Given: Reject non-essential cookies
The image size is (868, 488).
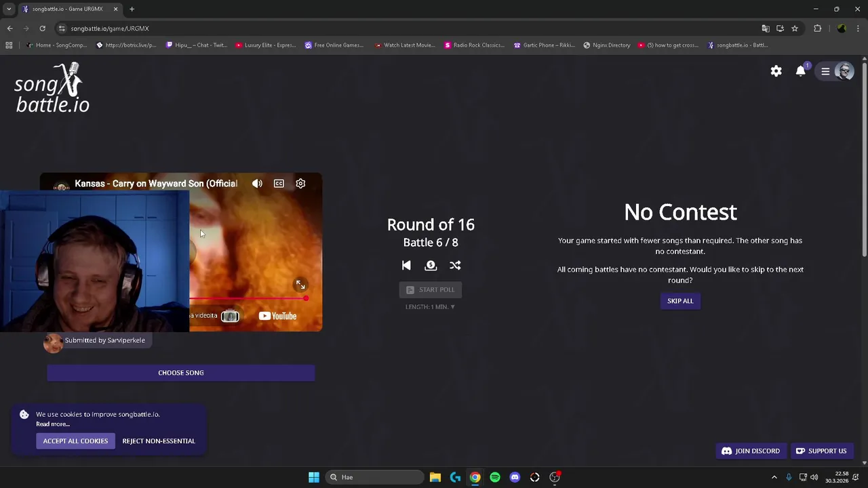Looking at the screenshot, I should tap(159, 441).
